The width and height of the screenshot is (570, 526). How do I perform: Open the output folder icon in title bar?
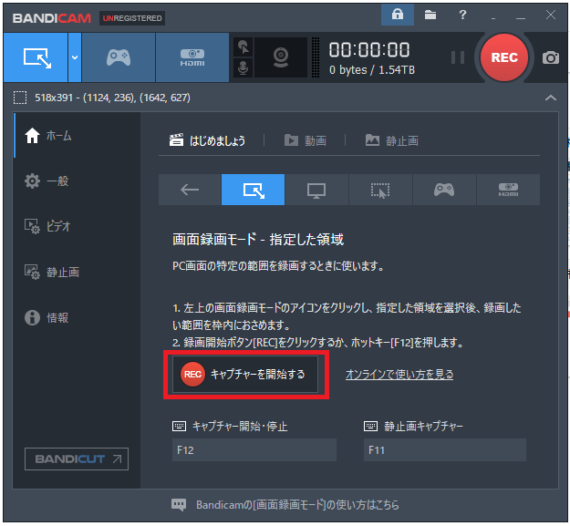[430, 15]
